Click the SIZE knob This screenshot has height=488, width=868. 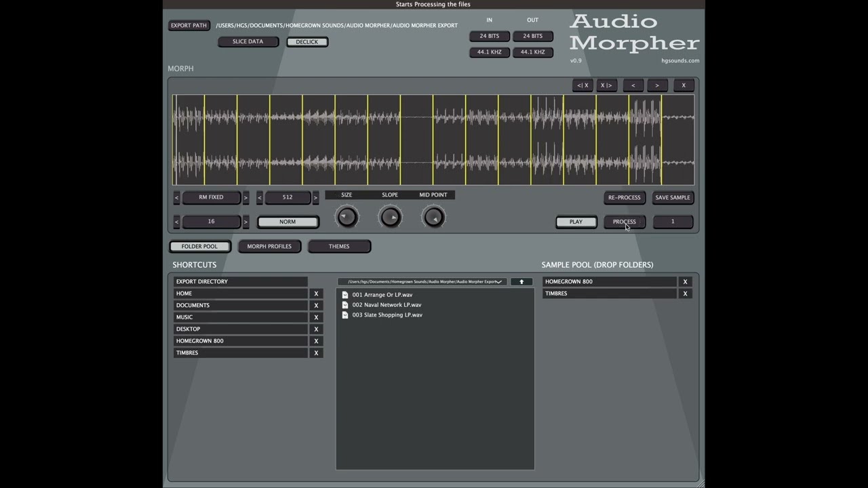pos(347,217)
